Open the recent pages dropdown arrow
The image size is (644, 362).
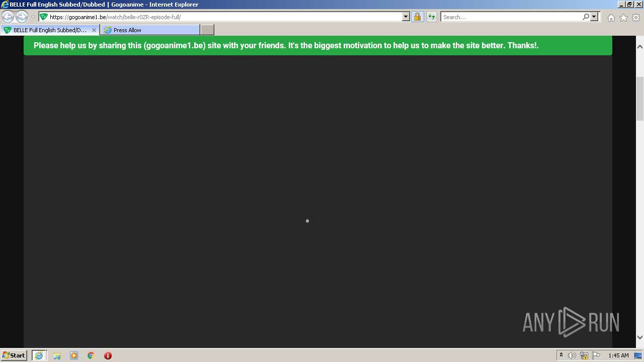33,17
